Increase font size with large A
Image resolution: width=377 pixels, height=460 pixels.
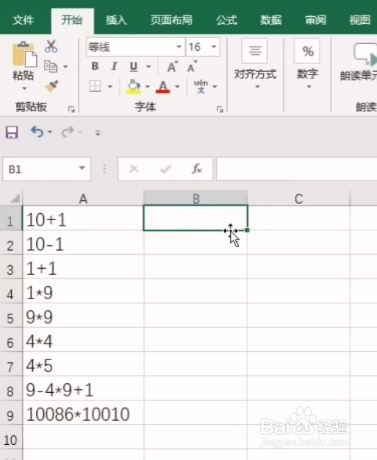[172, 67]
